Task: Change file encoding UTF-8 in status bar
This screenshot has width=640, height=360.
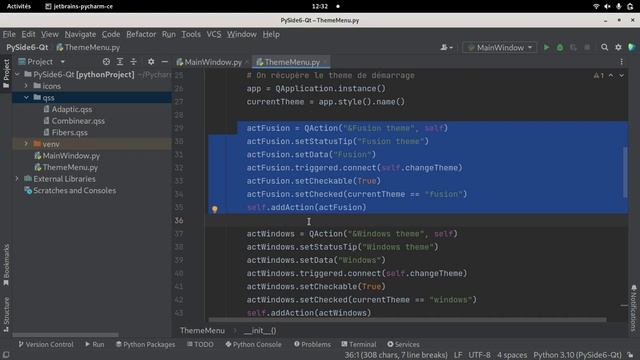Action: [479, 355]
